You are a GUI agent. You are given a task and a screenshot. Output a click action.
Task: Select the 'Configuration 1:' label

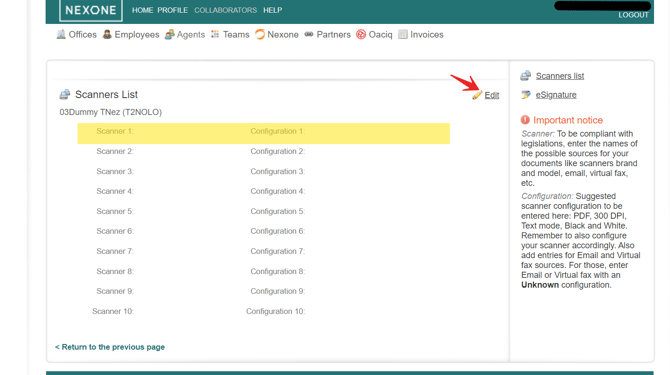point(277,131)
